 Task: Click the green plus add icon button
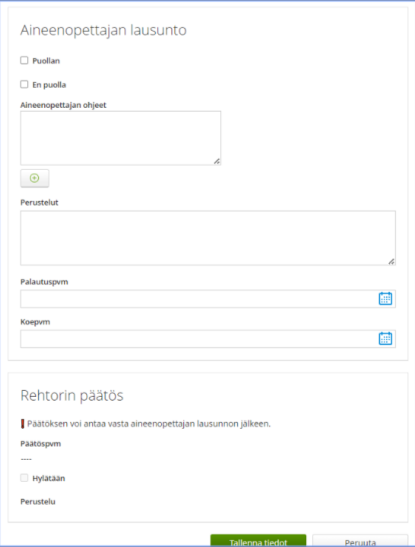pos(35,178)
